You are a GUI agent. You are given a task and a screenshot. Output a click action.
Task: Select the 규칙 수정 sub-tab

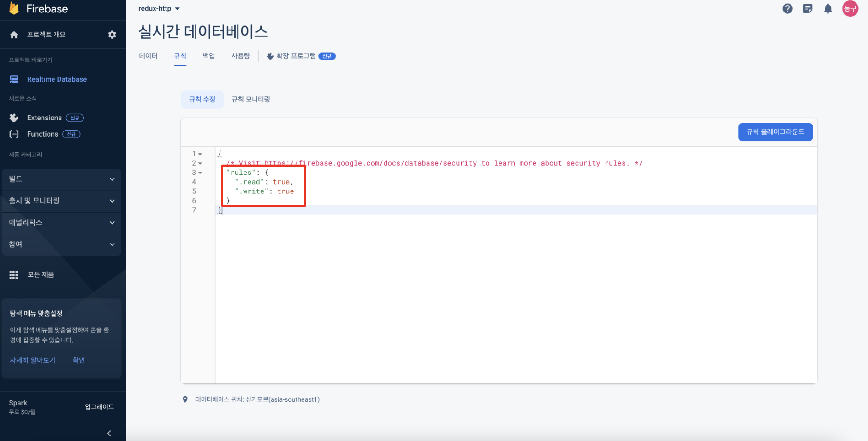202,99
